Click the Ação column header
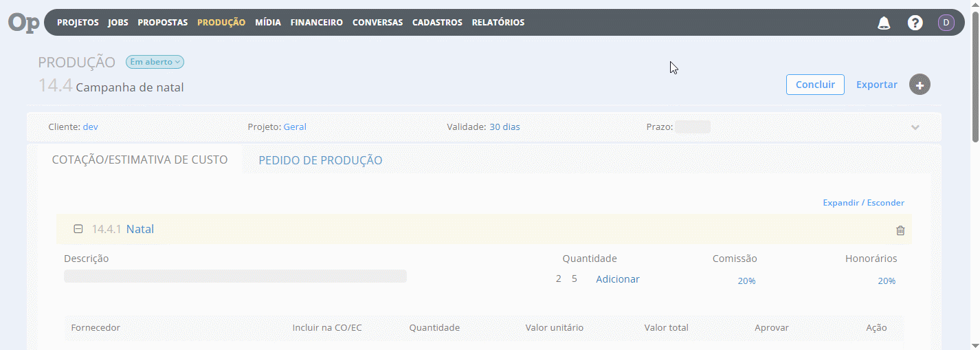980x350 pixels. [x=877, y=328]
